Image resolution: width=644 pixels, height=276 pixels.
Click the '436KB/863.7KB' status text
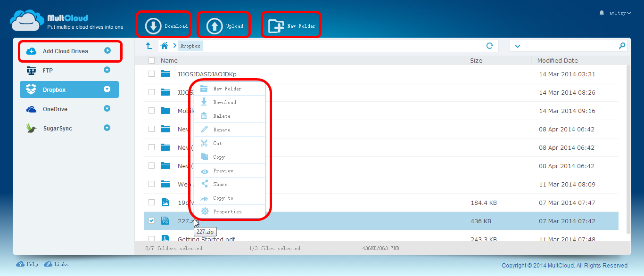[x=380, y=248]
